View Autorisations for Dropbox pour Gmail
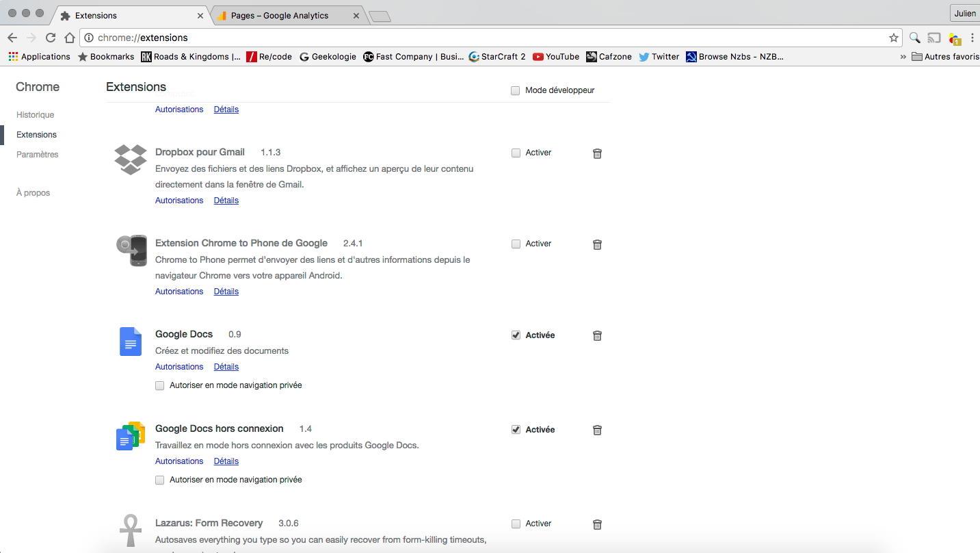980x553 pixels. pyautogui.click(x=179, y=201)
